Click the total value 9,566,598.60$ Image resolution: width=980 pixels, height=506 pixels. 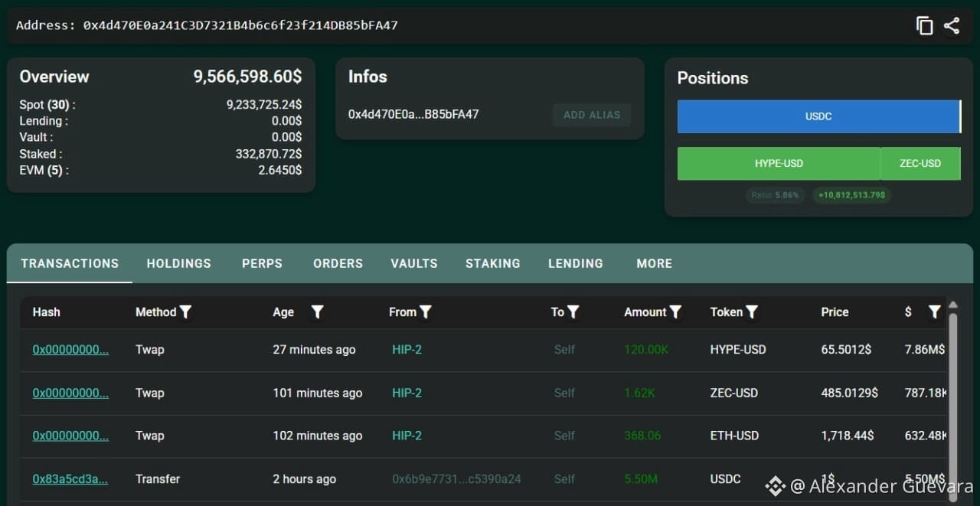coord(247,77)
